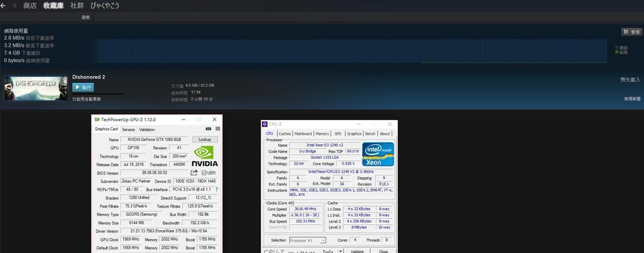The height and width of the screenshot is (253, 644).
Task: Click the Tools button in CPU-Z
Action: (x=327, y=251)
